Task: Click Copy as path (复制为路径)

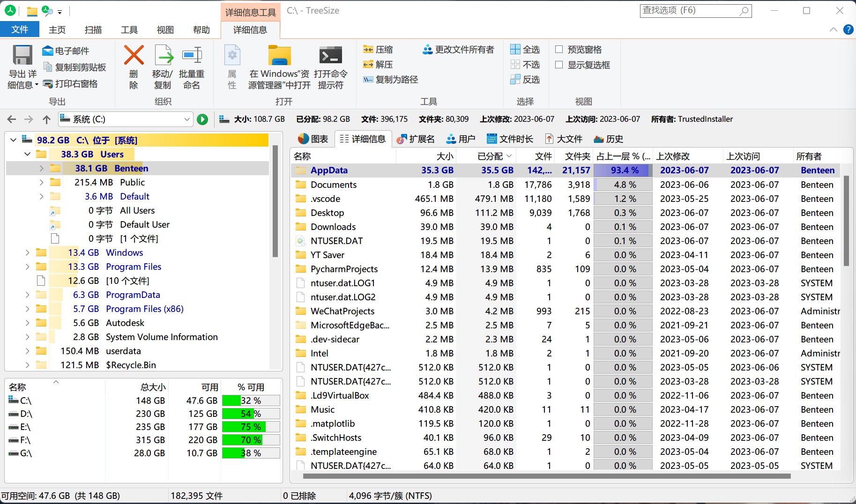Action: pyautogui.click(x=391, y=79)
